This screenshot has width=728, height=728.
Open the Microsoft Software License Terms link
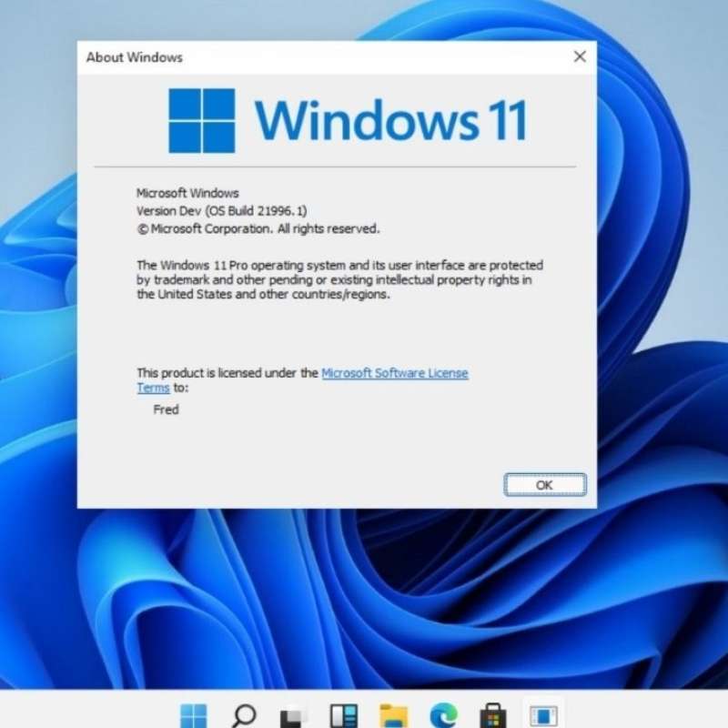[x=394, y=373]
